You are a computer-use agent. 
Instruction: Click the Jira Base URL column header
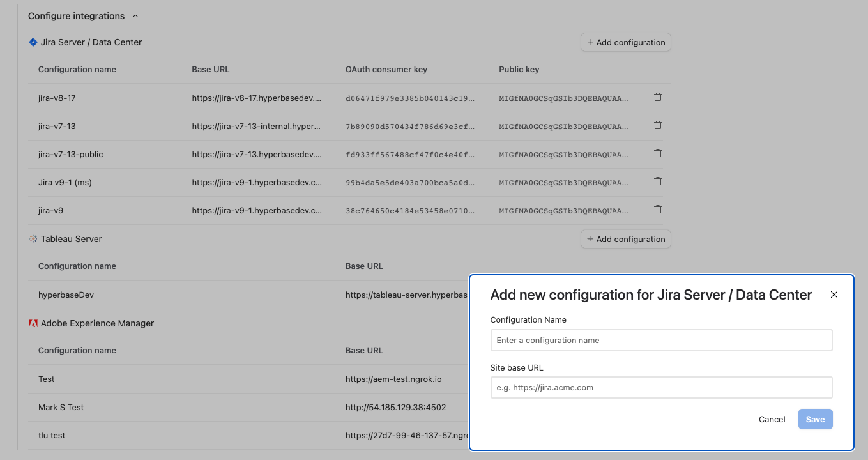(x=211, y=69)
